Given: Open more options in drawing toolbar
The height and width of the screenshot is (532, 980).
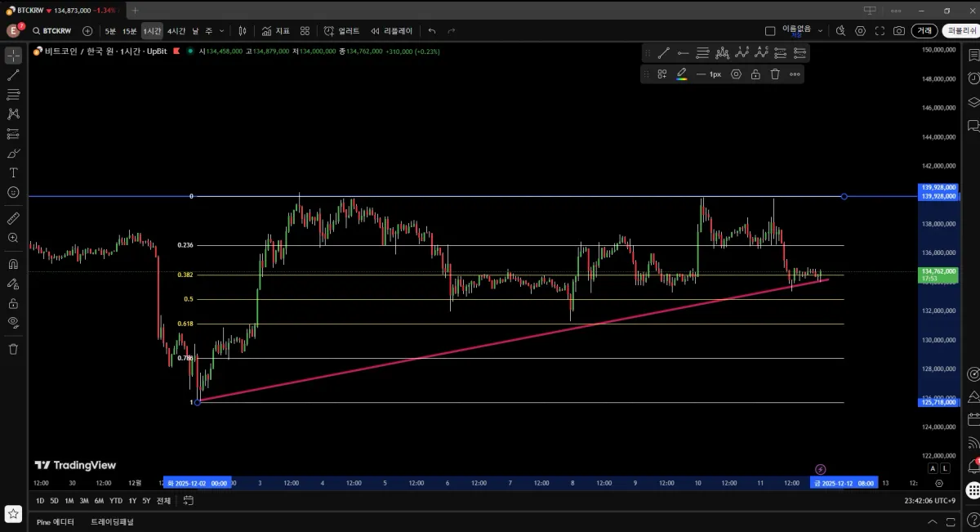Looking at the screenshot, I should point(795,74).
